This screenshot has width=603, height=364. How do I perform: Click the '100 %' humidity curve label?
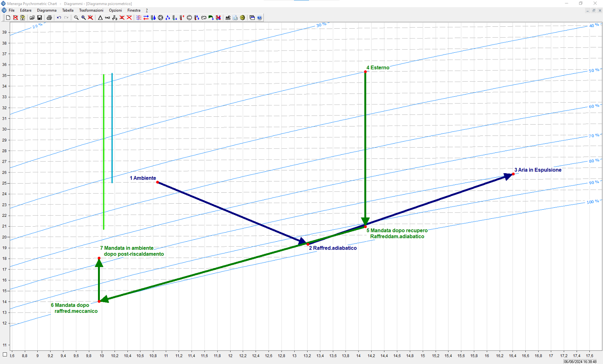coord(593,202)
